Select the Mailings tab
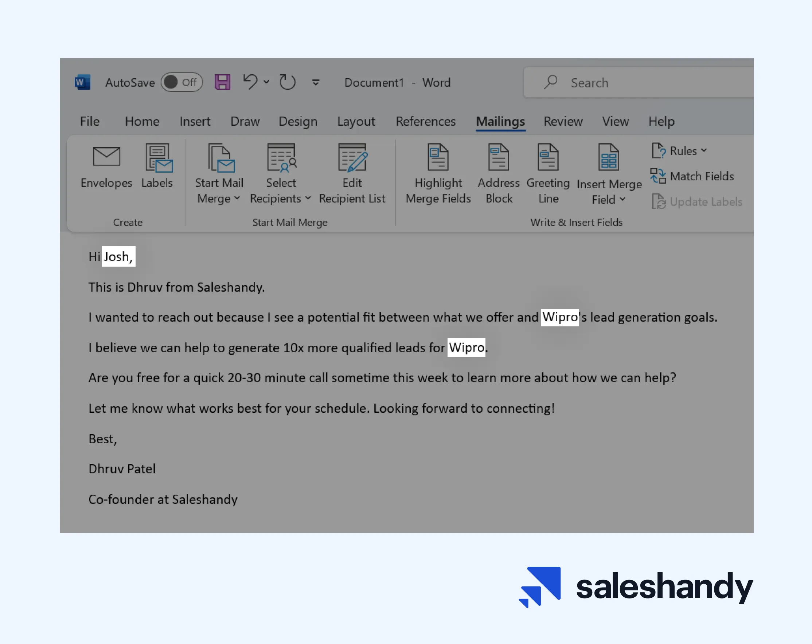 (500, 121)
